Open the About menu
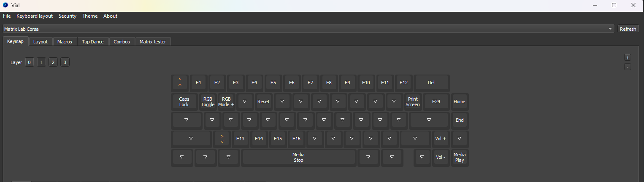Viewport: 644px width, 182px height. 110,16
